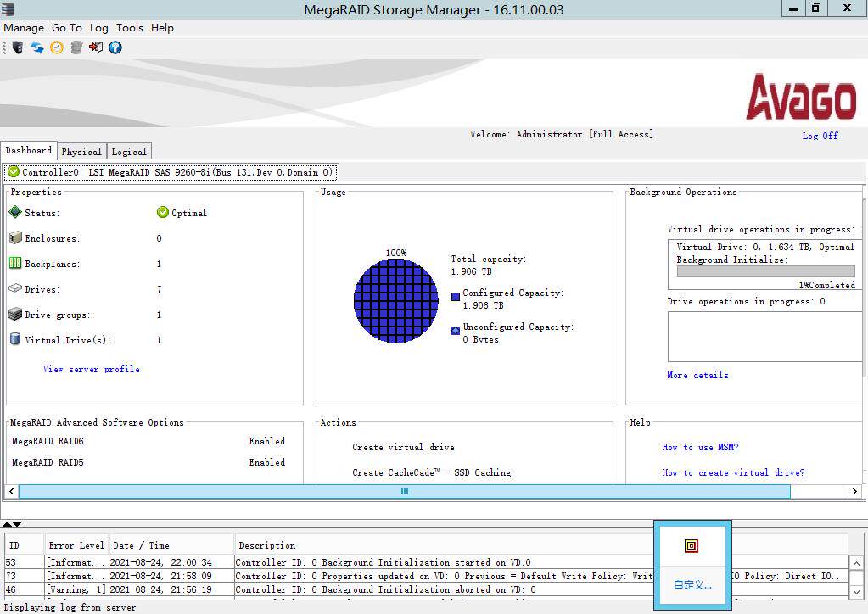Click the dashboard horizontal scrollbar thumb
The height and width of the screenshot is (614, 868).
pyautogui.click(x=405, y=491)
